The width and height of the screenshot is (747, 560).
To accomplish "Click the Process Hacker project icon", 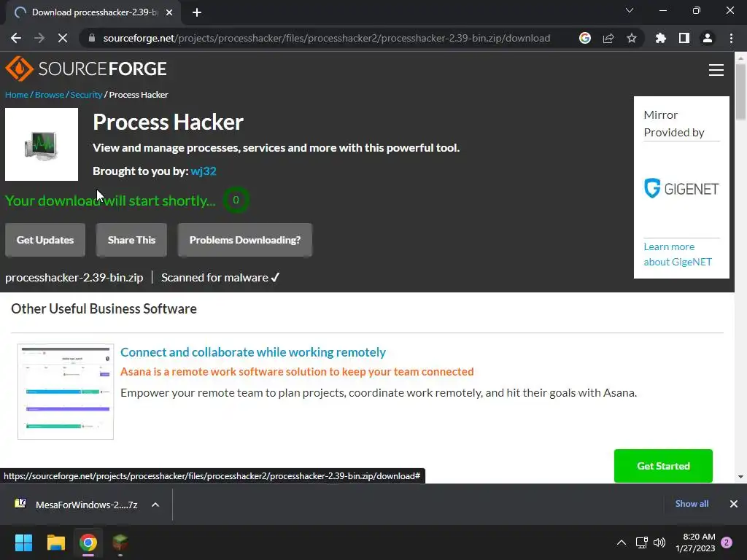I will point(42,144).
